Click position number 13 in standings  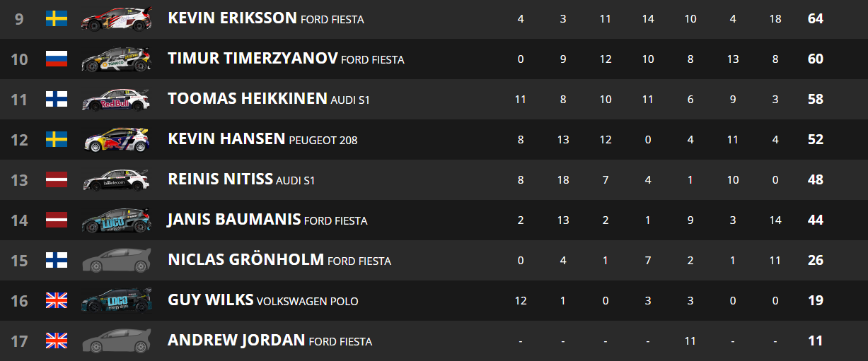19,180
